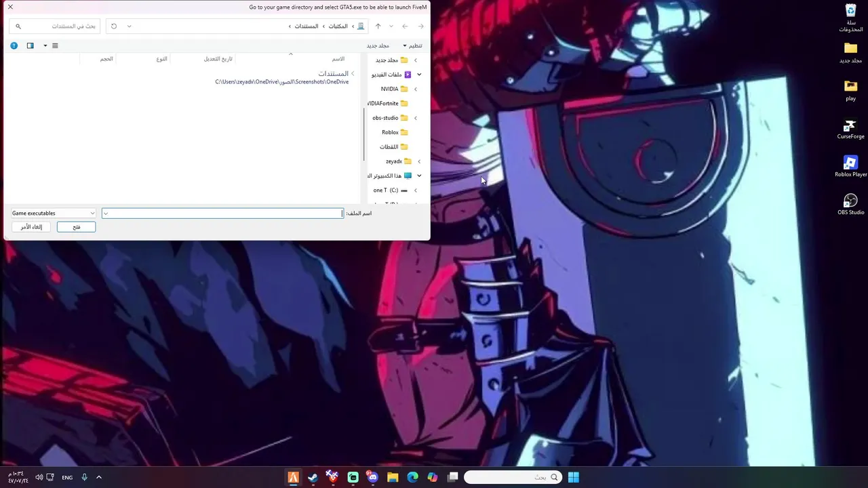Select the اللقطات folder in tree
Screen dimensions: 868x488
point(394,147)
